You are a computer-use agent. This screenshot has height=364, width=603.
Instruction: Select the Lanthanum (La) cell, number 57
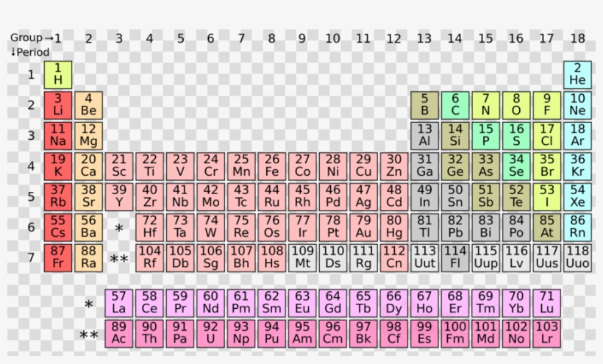pyautogui.click(x=118, y=303)
